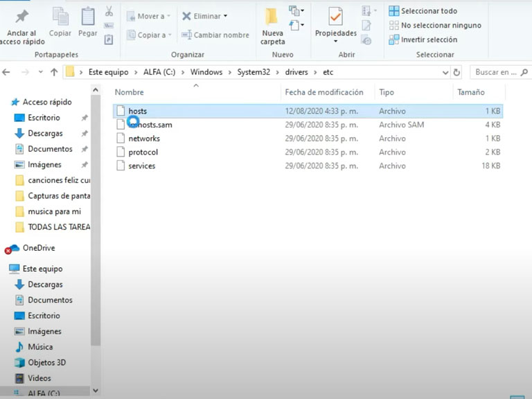
Task: Select the lmhosts.sam file
Action: coord(308,125)
